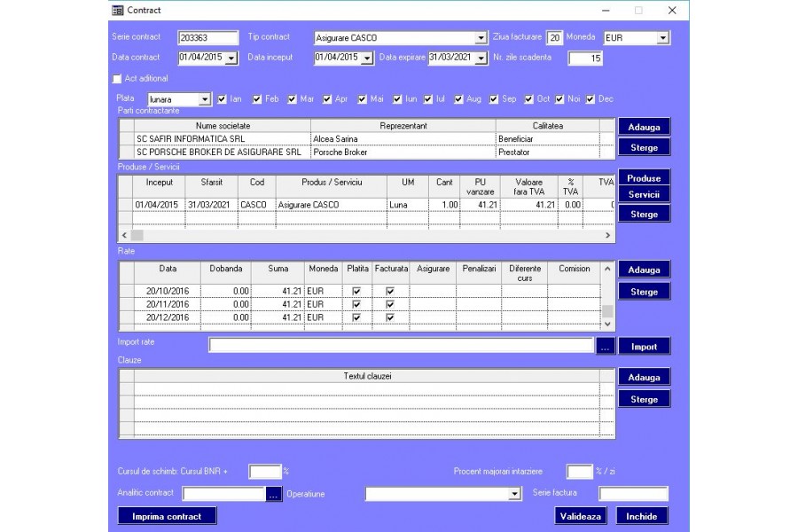Screen dimensions: 798x532
Task: Click down arrow of Rate table scrollbar
Action: pos(607,324)
